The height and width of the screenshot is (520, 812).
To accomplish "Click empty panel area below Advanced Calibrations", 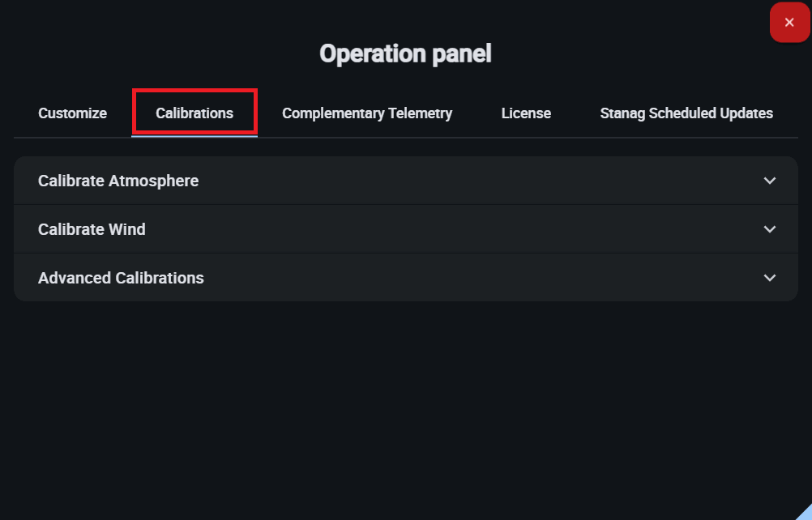I will tap(405, 389).
